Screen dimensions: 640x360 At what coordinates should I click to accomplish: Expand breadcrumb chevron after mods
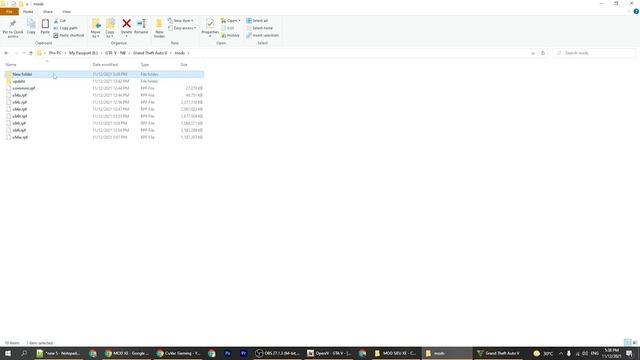click(188, 53)
